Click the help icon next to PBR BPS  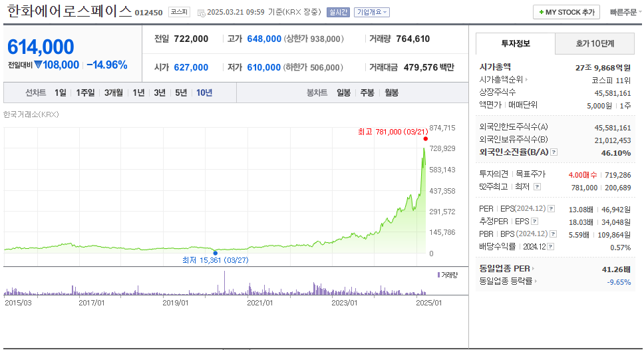coord(554,234)
